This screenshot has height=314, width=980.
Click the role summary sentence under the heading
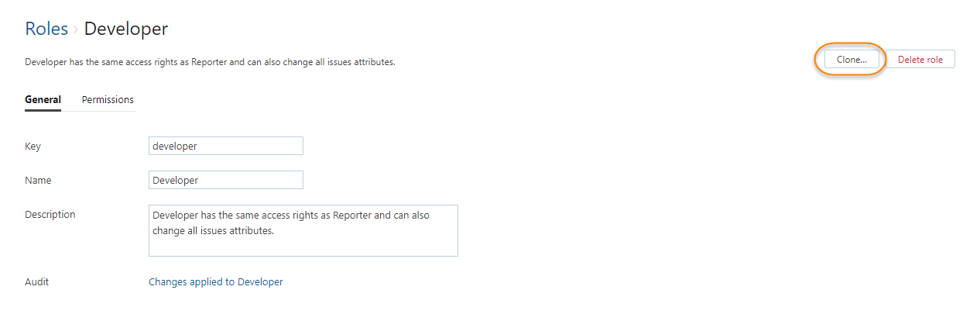click(x=210, y=62)
